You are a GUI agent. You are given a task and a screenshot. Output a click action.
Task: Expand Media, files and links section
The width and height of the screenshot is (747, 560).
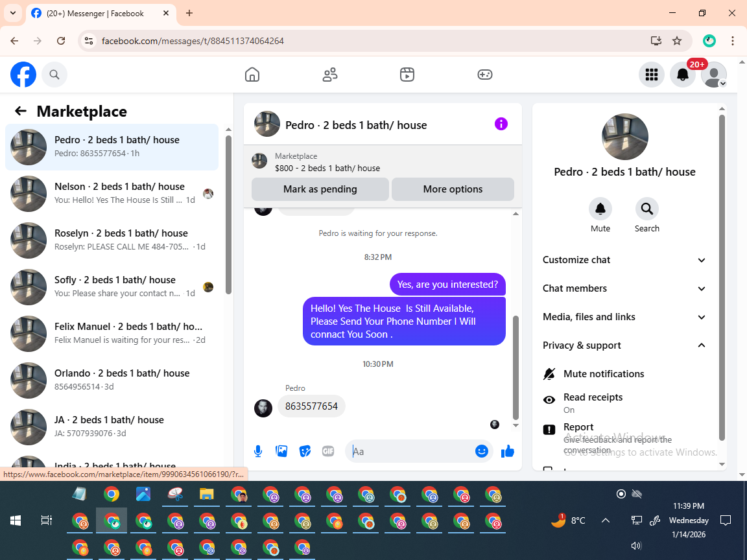click(x=624, y=317)
